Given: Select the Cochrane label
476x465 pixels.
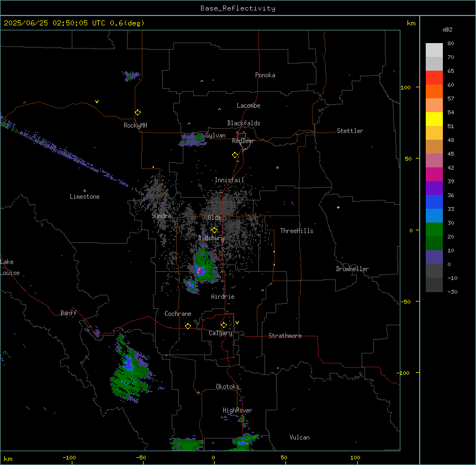Looking at the screenshot, I should [x=178, y=314].
